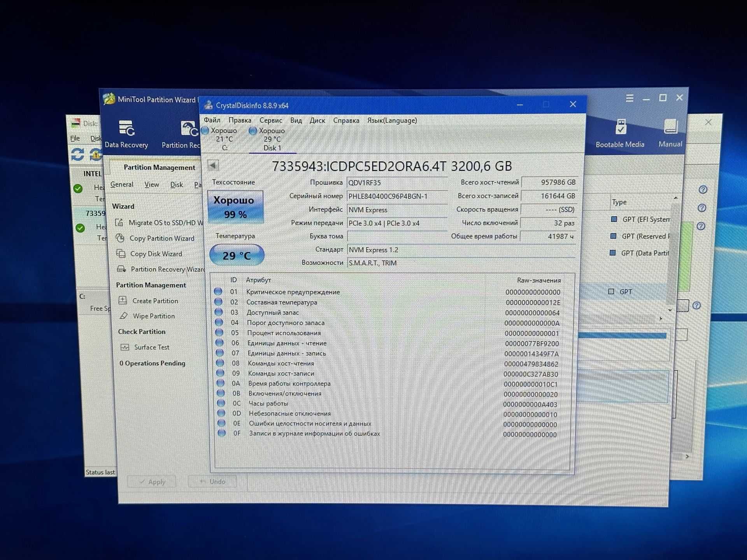Click the refresh icon in Disk window
Image resolution: width=747 pixels, height=560 pixels.
click(x=77, y=154)
